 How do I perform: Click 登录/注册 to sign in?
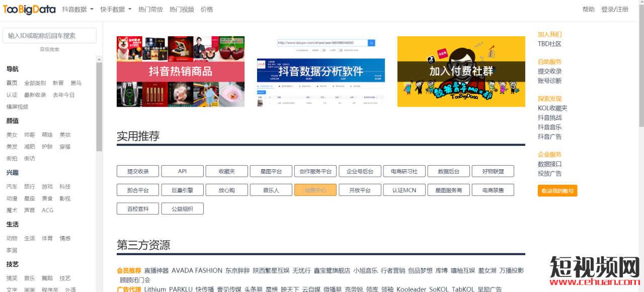pyautogui.click(x=615, y=10)
